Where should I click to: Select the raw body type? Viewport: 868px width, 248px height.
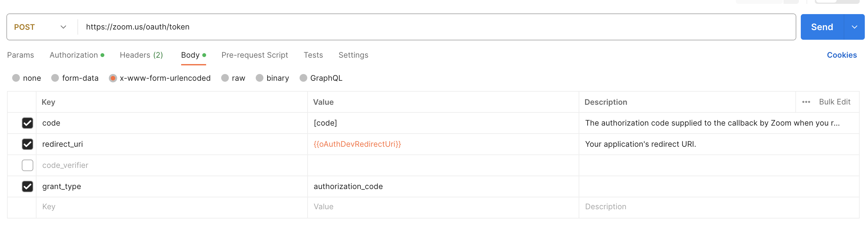point(225,78)
